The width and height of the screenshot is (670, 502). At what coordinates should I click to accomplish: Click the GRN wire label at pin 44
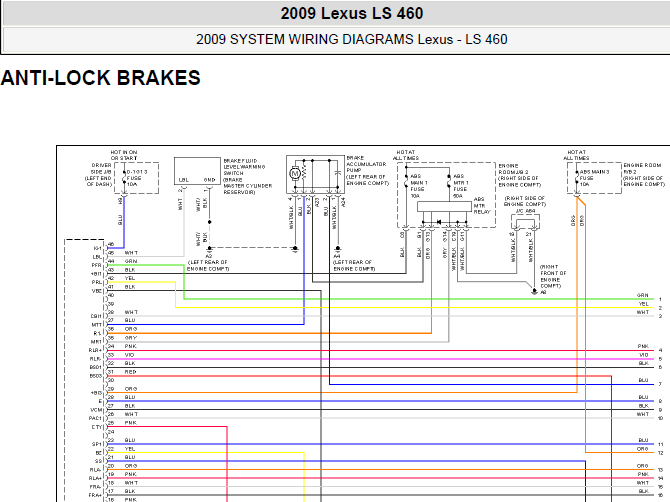tap(131, 261)
